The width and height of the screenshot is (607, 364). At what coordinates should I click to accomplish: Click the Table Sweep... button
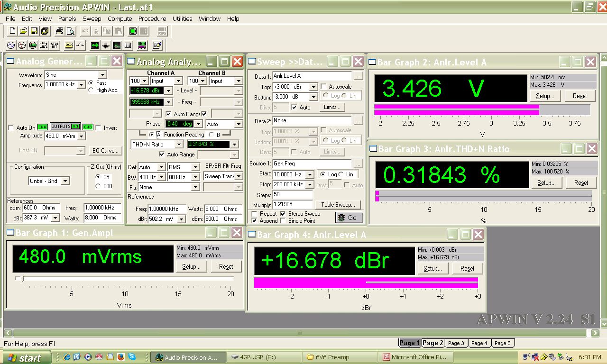pyautogui.click(x=338, y=205)
